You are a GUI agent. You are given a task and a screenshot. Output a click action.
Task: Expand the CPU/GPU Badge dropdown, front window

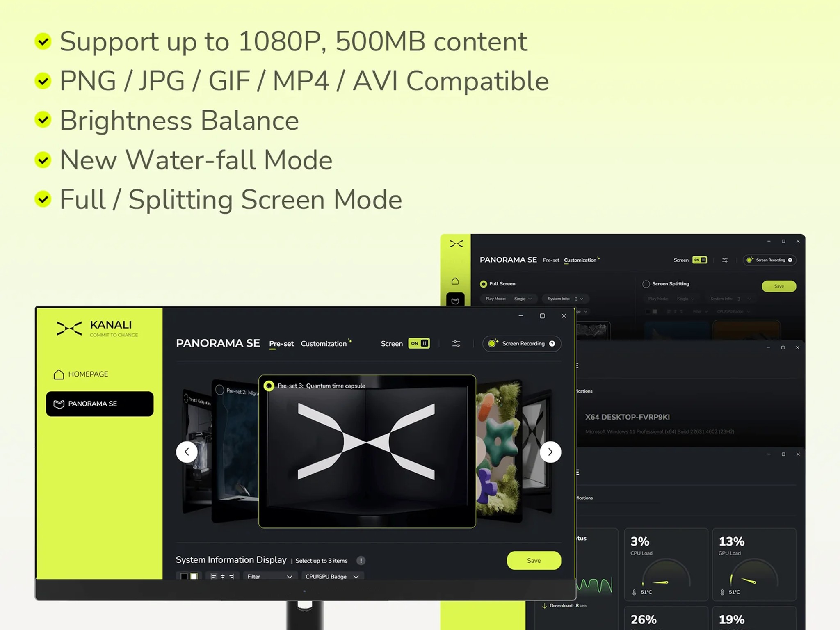(332, 576)
